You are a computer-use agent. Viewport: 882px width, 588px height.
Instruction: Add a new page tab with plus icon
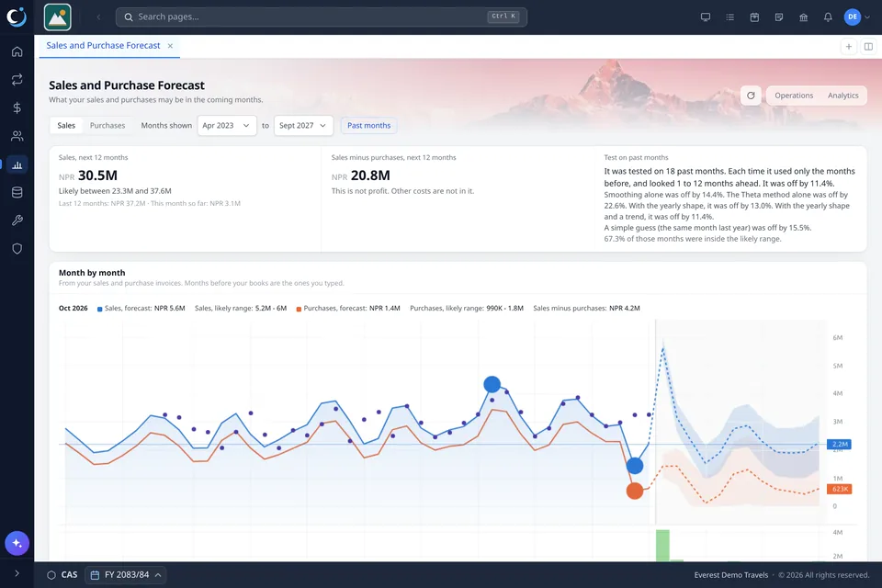849,47
